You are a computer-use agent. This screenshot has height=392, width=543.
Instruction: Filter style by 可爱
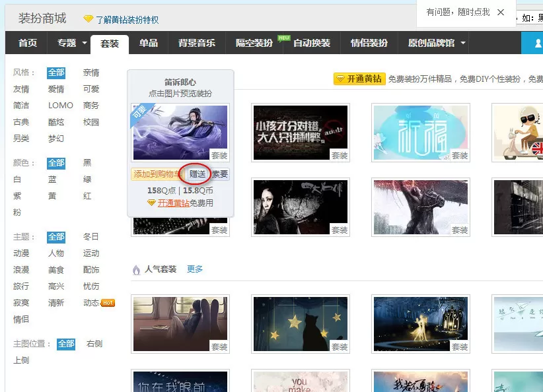[91, 89]
